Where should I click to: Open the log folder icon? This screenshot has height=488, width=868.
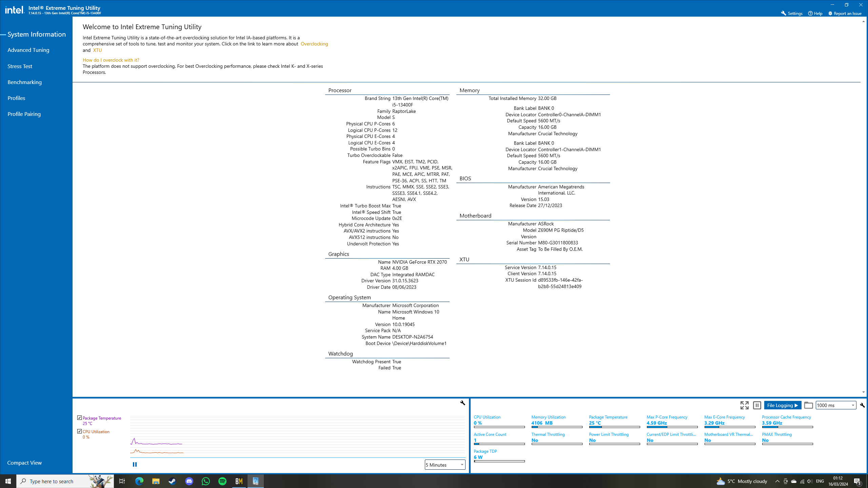(x=808, y=405)
